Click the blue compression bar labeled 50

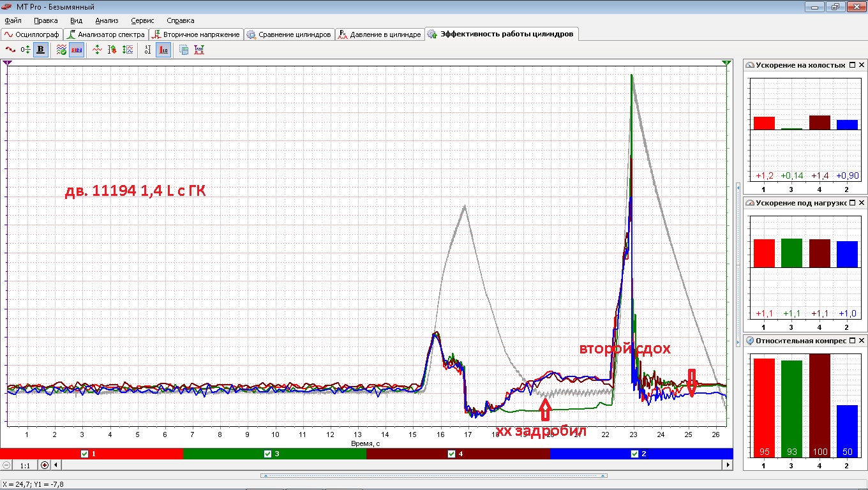847,431
